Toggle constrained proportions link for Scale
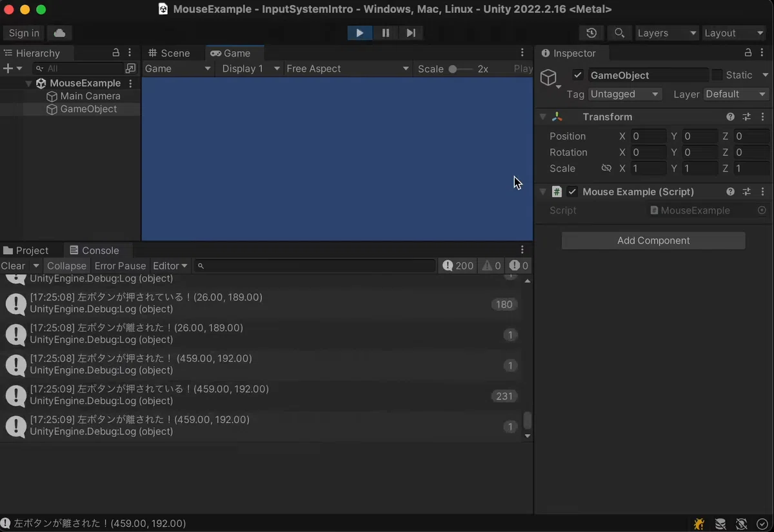The width and height of the screenshot is (774, 532). tap(606, 168)
